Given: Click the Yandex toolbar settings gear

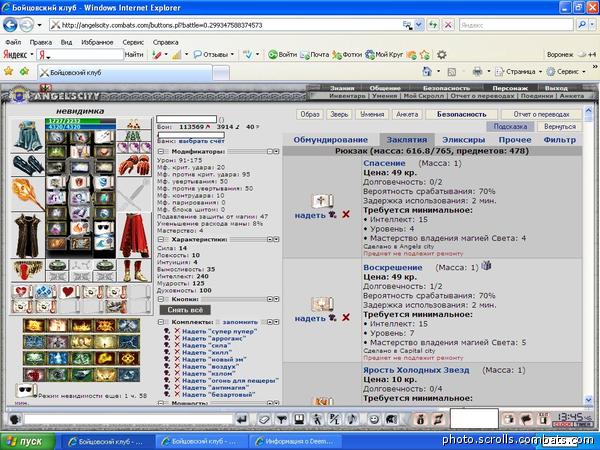Looking at the screenshot, I should coord(442,55).
